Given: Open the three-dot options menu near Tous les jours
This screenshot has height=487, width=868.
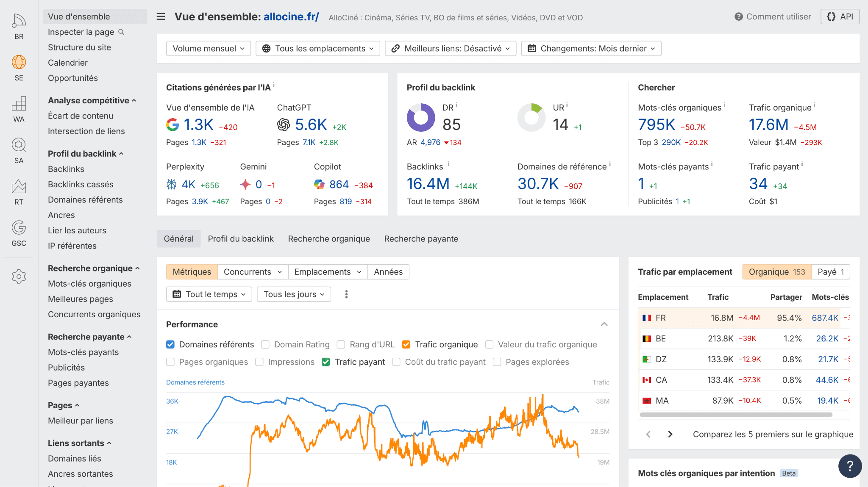Looking at the screenshot, I should point(346,294).
